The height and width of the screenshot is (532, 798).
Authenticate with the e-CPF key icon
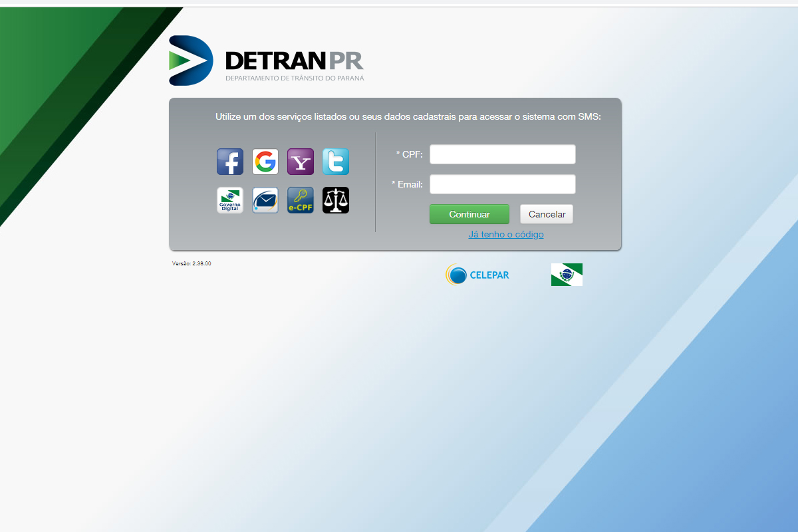(x=301, y=200)
